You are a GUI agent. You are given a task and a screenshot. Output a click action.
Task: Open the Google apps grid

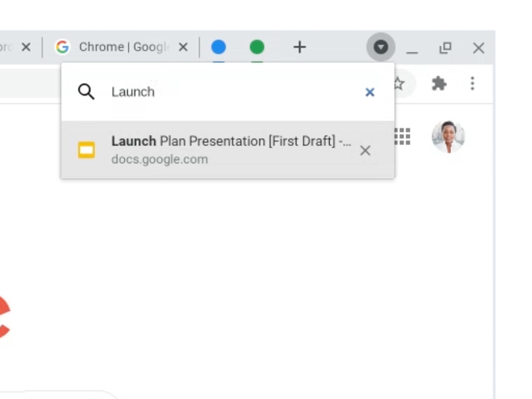pos(402,137)
